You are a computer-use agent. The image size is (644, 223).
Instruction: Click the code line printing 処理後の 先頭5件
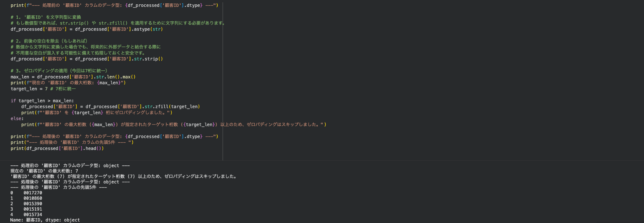tap(72, 142)
